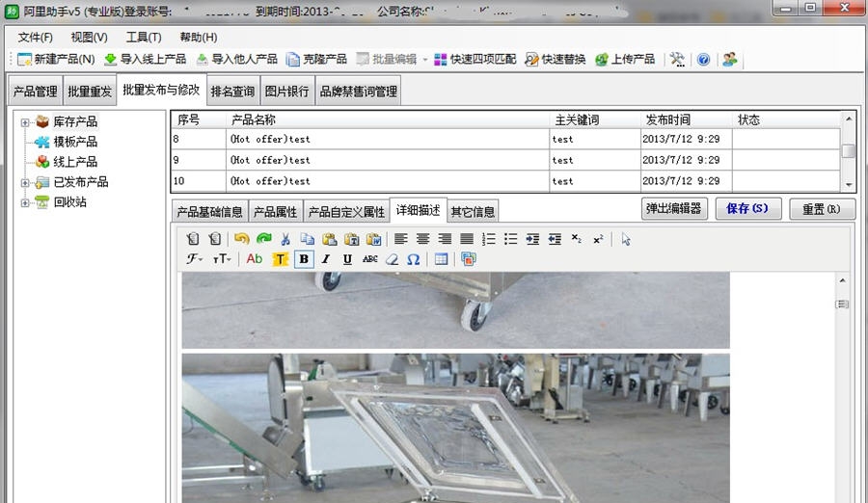Apply strikethrough ABC formatting

(x=369, y=259)
